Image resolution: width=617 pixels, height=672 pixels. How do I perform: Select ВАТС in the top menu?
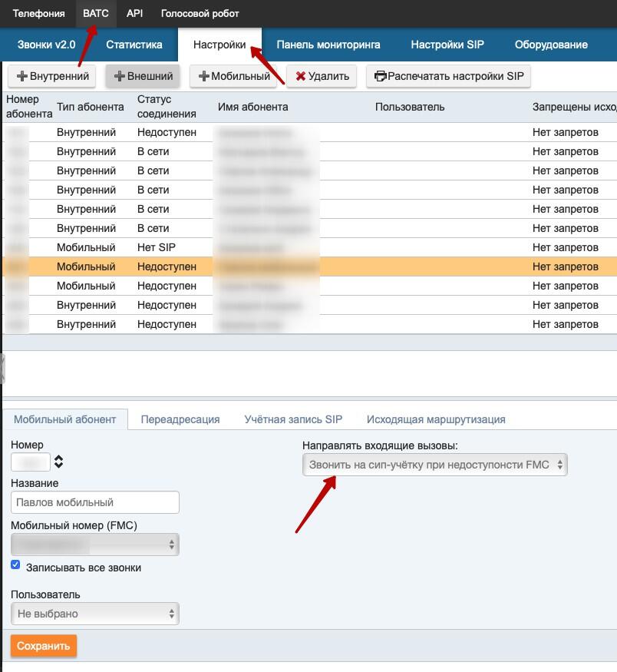tap(96, 13)
